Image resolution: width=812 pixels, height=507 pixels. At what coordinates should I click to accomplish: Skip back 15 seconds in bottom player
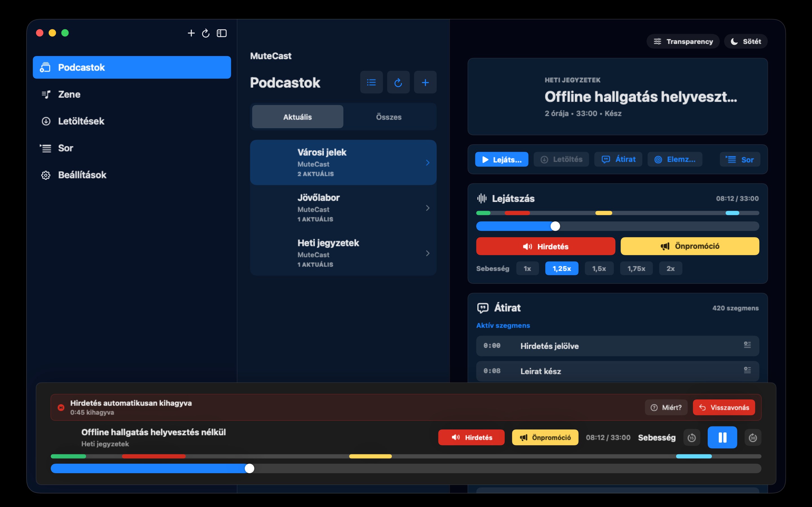[x=692, y=438]
